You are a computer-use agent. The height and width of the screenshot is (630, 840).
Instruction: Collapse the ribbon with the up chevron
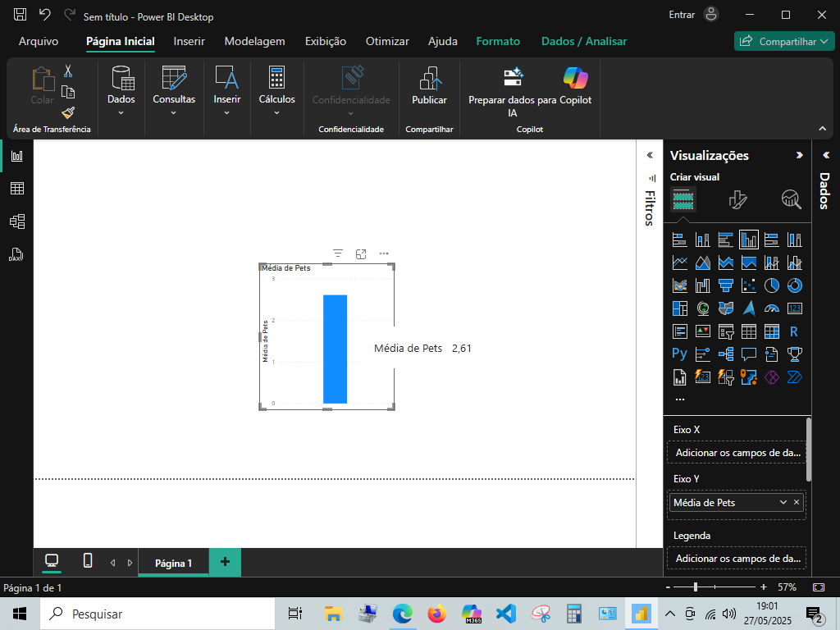822,129
